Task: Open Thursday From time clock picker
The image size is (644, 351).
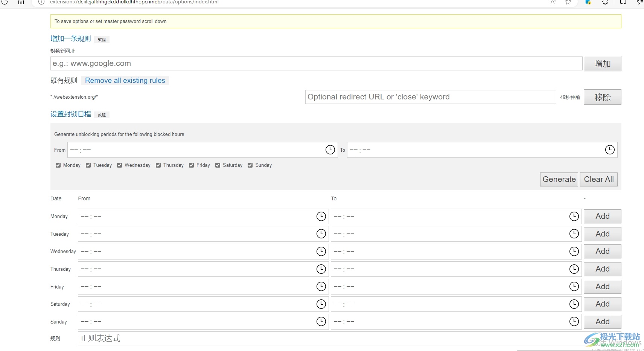Action: [321, 269]
